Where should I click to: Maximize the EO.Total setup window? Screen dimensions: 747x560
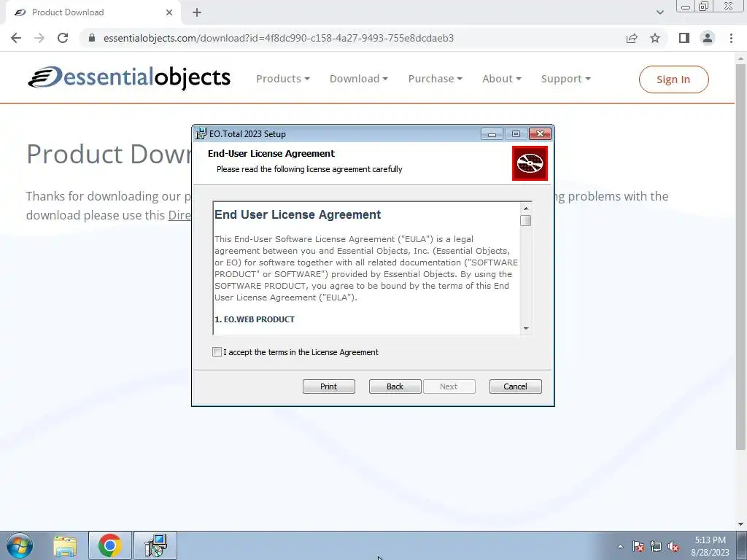click(516, 134)
